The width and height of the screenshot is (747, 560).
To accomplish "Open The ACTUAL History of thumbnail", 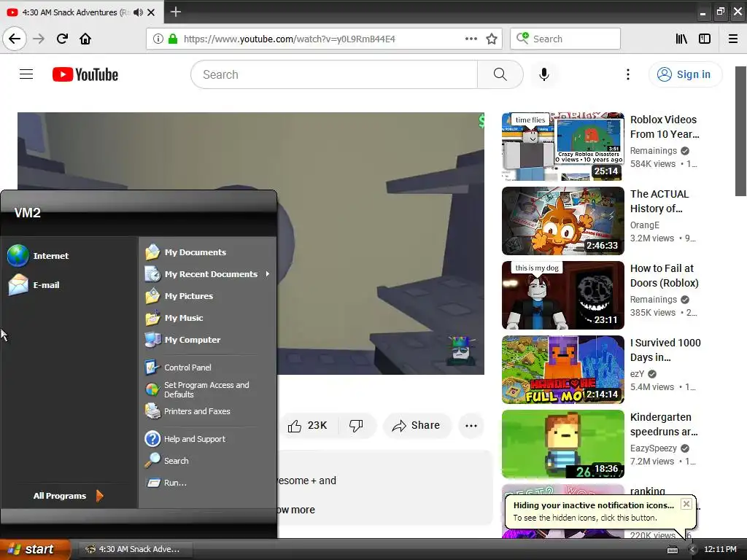I will (563, 221).
